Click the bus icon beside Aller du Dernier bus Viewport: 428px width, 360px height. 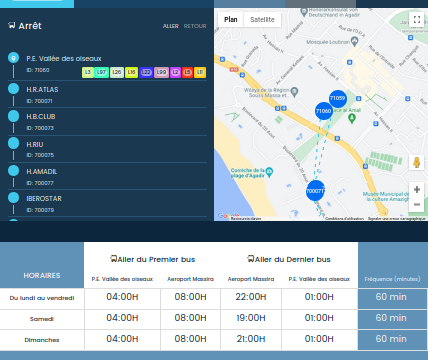coord(251,259)
